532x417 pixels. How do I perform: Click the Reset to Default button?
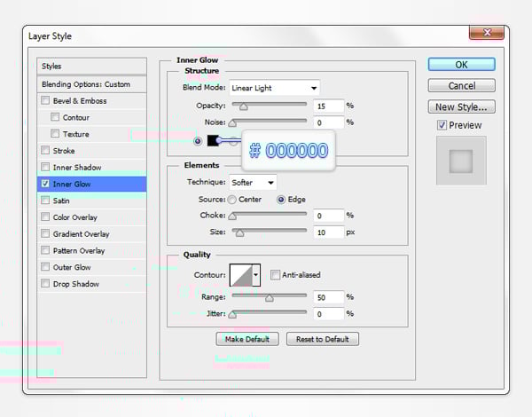(x=323, y=339)
